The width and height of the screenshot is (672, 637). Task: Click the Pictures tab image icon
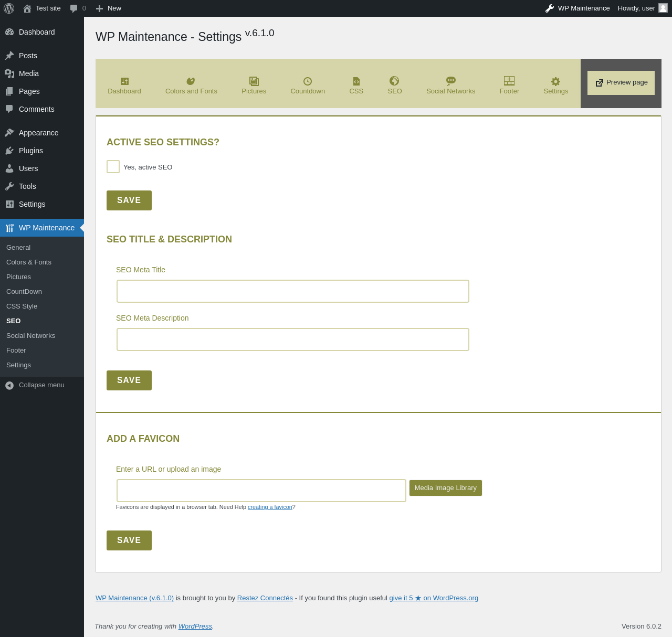(x=254, y=81)
